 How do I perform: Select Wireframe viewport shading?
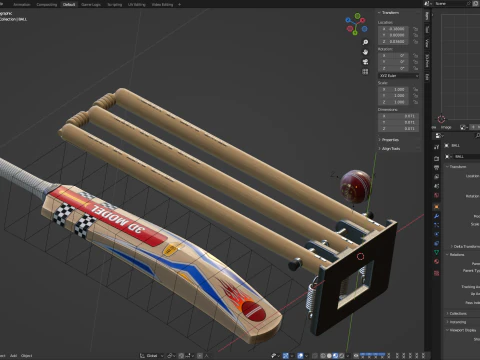click(x=323, y=356)
